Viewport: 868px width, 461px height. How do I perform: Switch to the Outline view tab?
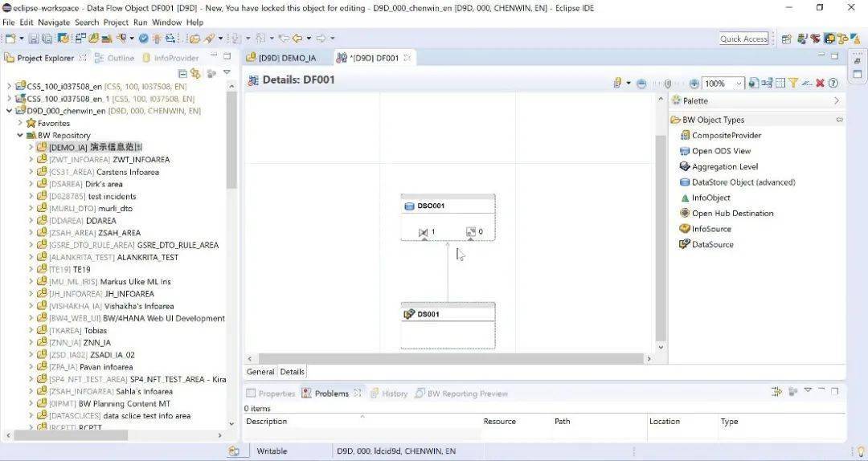pyautogui.click(x=115, y=58)
